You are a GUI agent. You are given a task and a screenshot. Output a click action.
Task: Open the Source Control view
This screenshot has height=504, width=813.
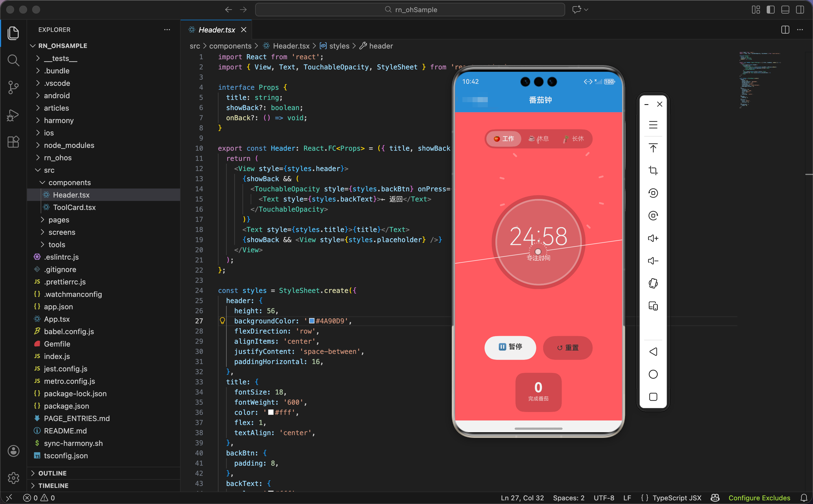[13, 87]
